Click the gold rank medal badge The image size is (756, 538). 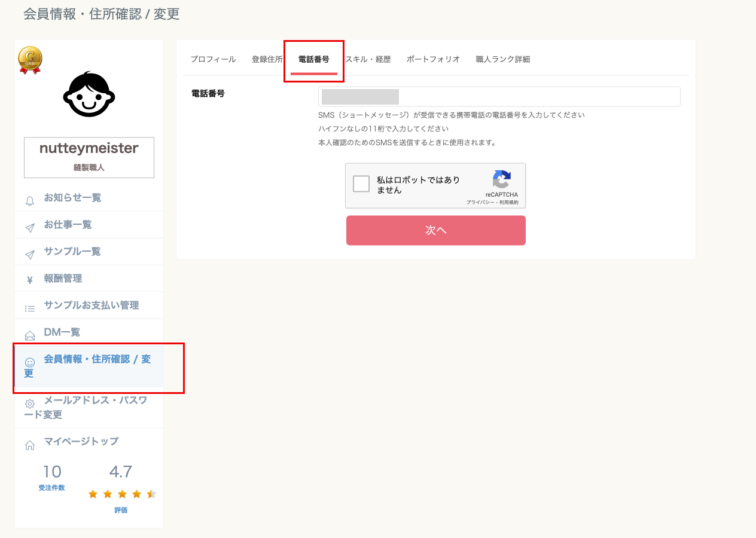click(30, 60)
